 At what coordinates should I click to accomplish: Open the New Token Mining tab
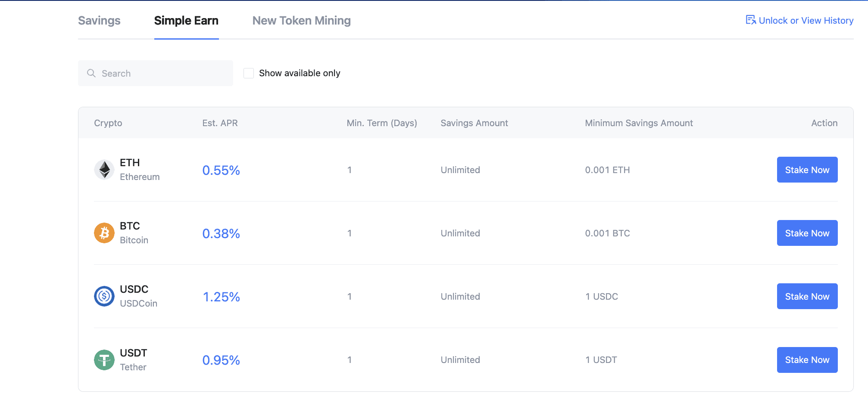coord(301,21)
